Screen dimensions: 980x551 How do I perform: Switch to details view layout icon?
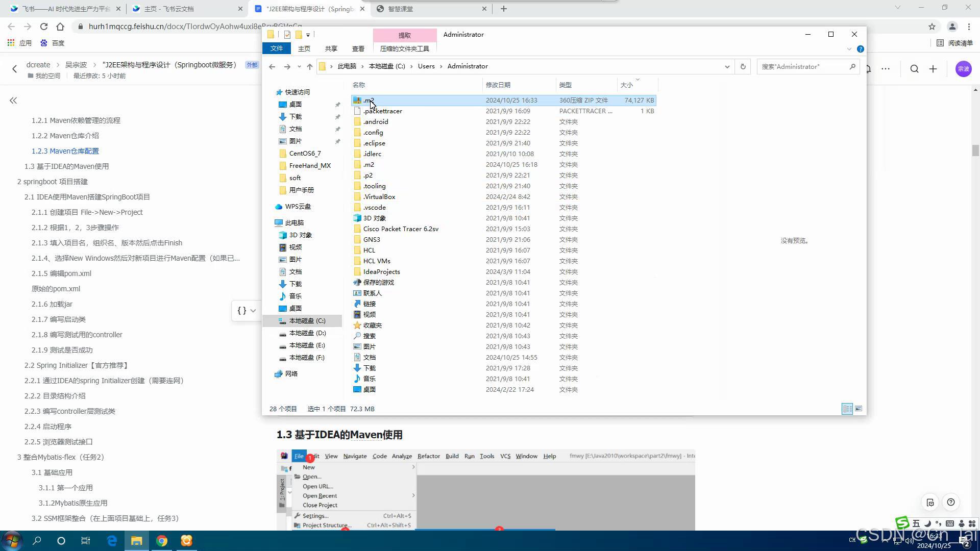pos(847,409)
